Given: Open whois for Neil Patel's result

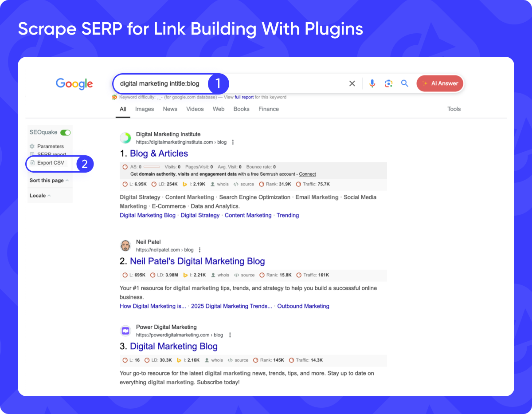Looking at the screenshot, I should pos(220,275).
